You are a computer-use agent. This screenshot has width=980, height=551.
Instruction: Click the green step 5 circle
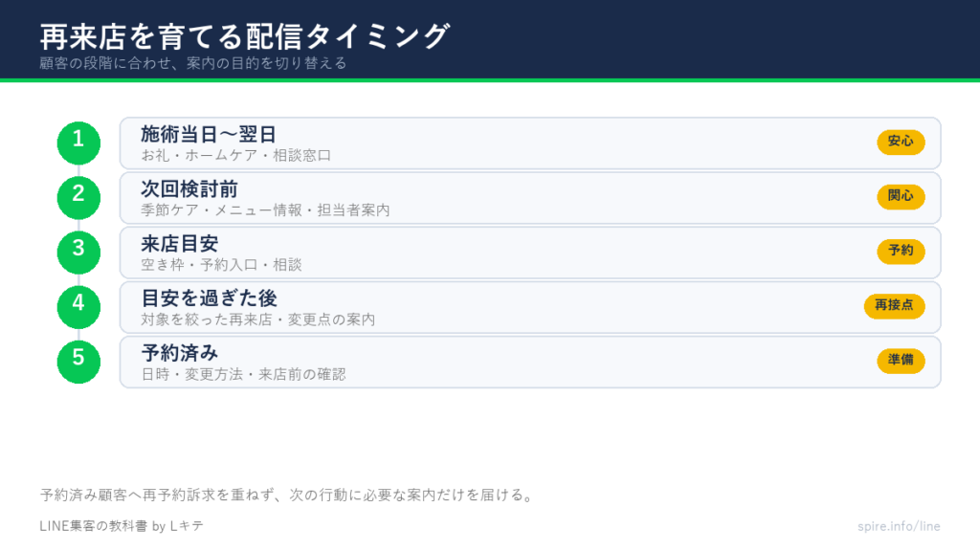(x=78, y=362)
